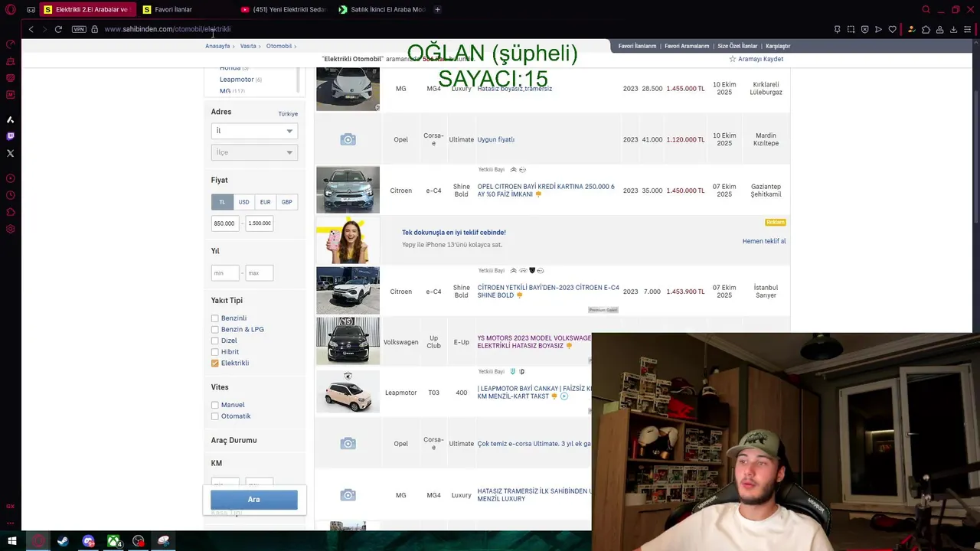Viewport: 980px width, 551px height.
Task: Go to Anasayfa breadcrumb link
Action: pyautogui.click(x=217, y=46)
